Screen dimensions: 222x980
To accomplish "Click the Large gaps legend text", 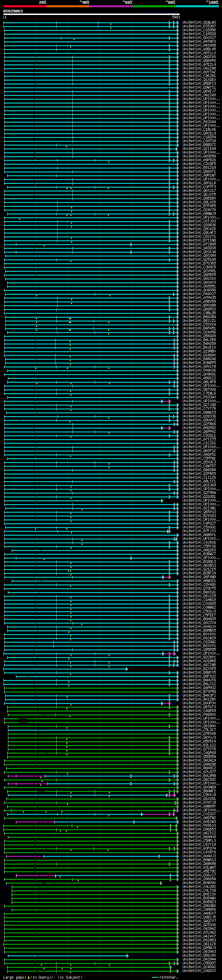I will click(43, 977).
